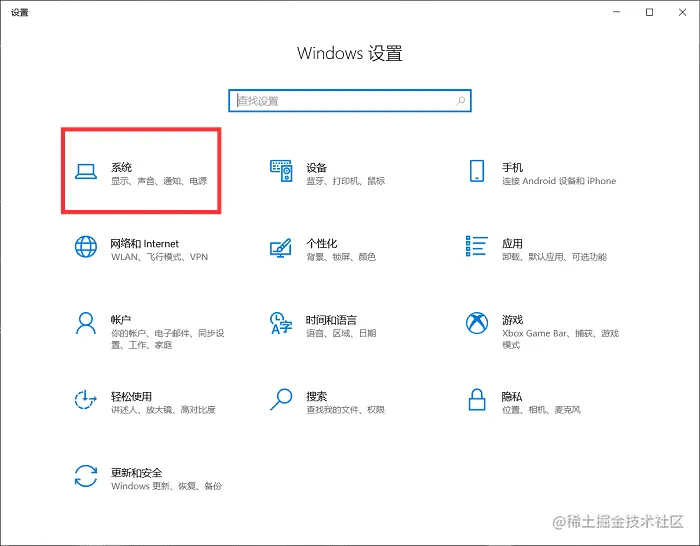The image size is (700, 546).
Task: Focus the 查找设置 search field
Action: tap(350, 101)
